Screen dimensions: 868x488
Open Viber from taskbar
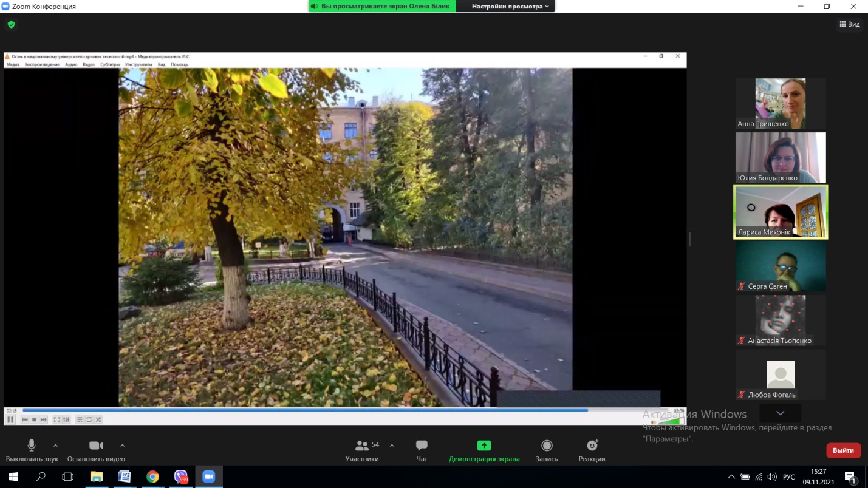click(x=181, y=477)
